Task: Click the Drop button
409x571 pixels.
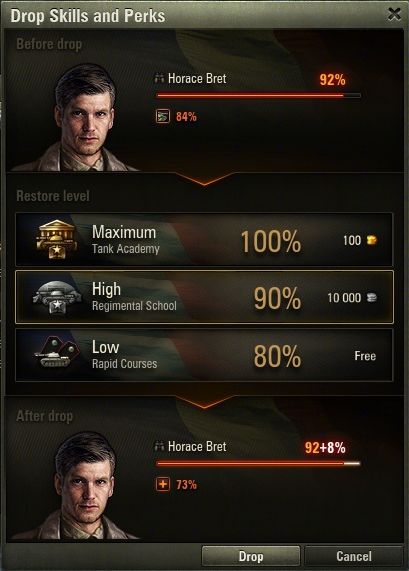Action: click(251, 556)
